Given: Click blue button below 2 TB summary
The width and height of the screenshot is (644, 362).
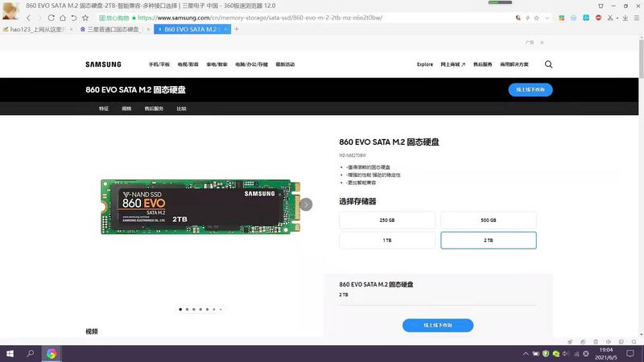Looking at the screenshot, I should tap(438, 325).
